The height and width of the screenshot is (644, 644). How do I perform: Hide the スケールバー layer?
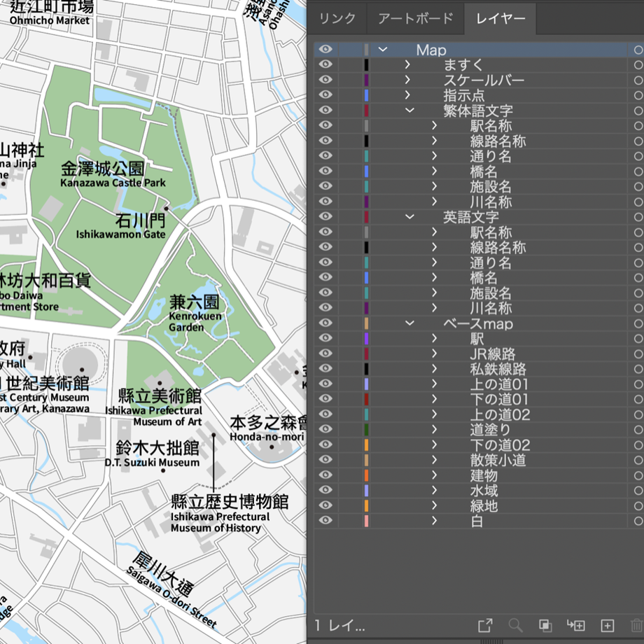coord(325,80)
